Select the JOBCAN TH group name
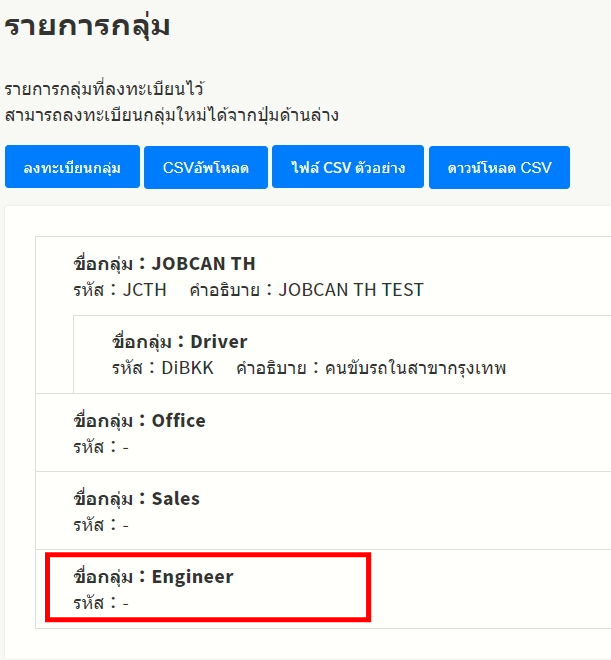The width and height of the screenshot is (611, 660). (203, 264)
